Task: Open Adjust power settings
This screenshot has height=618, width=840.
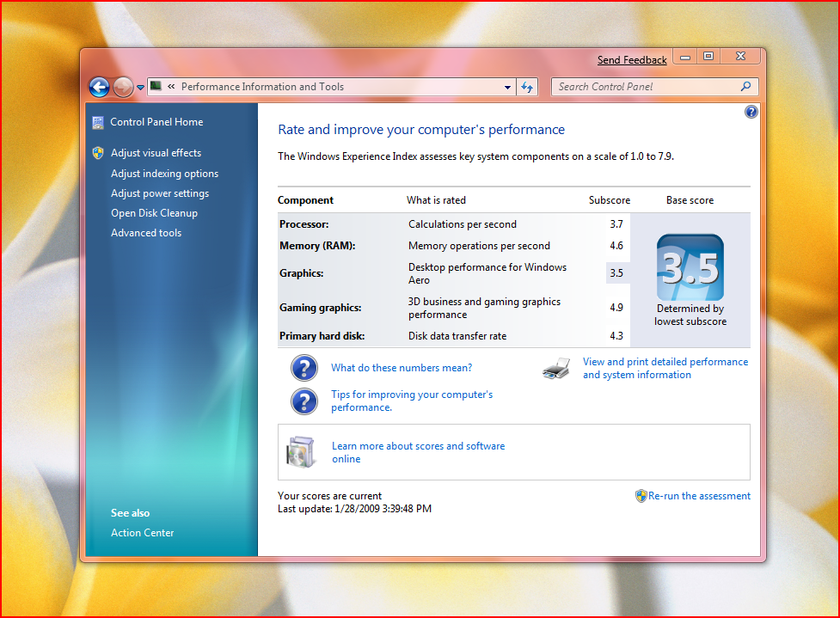Action: (x=160, y=193)
